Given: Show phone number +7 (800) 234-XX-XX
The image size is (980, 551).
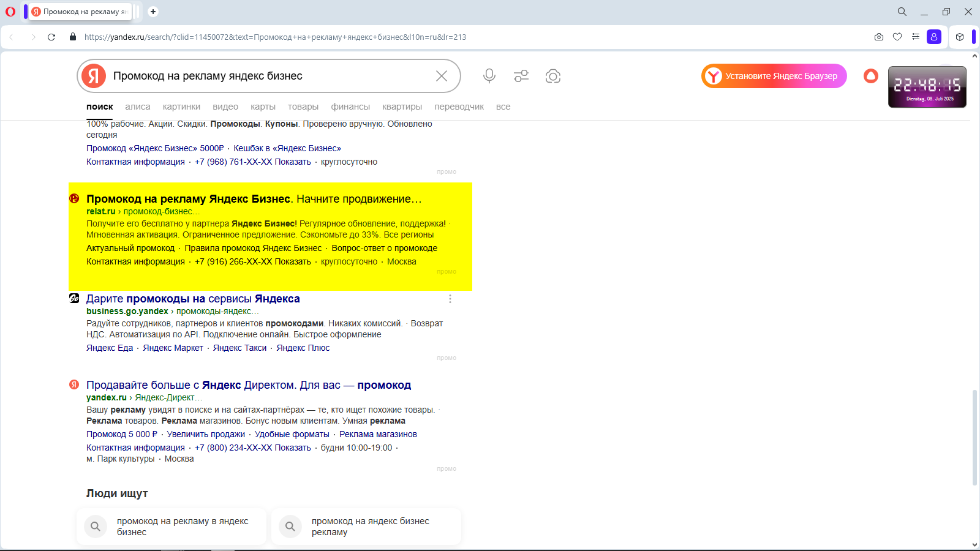Looking at the screenshot, I should point(253,448).
